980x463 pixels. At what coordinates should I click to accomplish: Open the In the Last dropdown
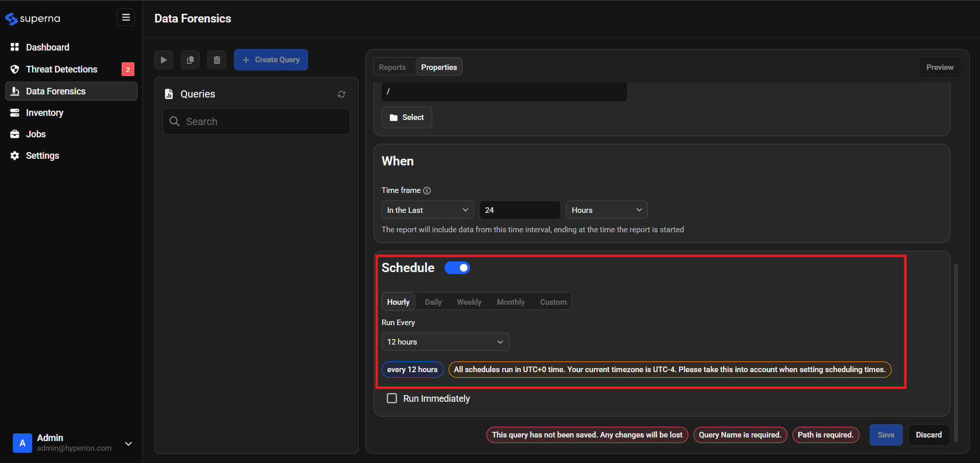tap(428, 210)
